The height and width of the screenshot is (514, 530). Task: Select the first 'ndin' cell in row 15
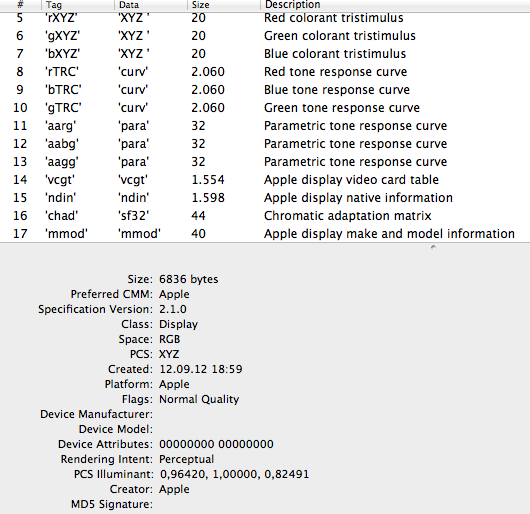point(61,198)
